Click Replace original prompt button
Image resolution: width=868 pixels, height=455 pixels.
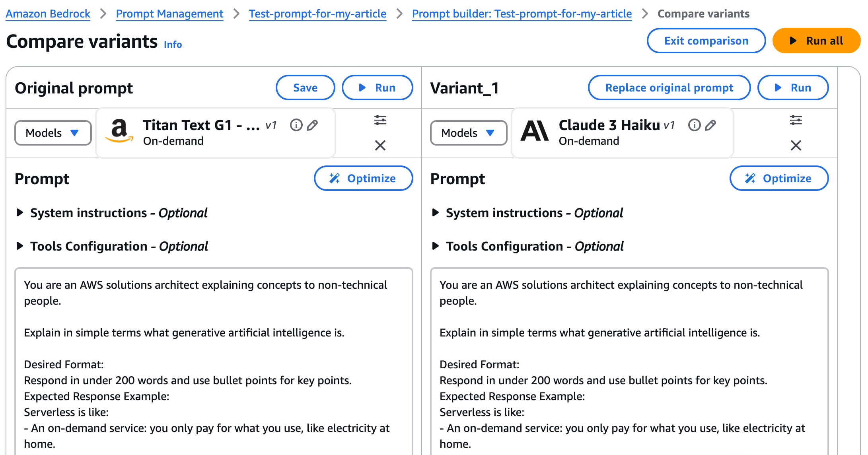click(669, 87)
